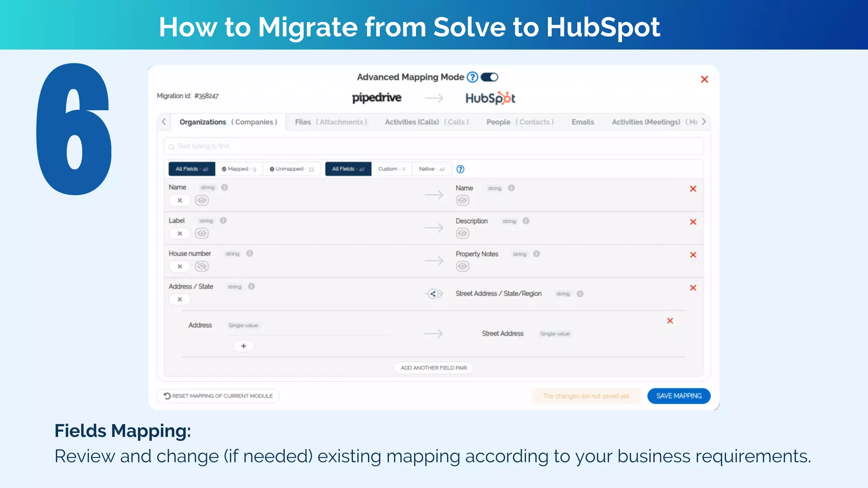Filter source by All Fields - 42
Viewport: 868px width, 488px height.
coord(192,169)
